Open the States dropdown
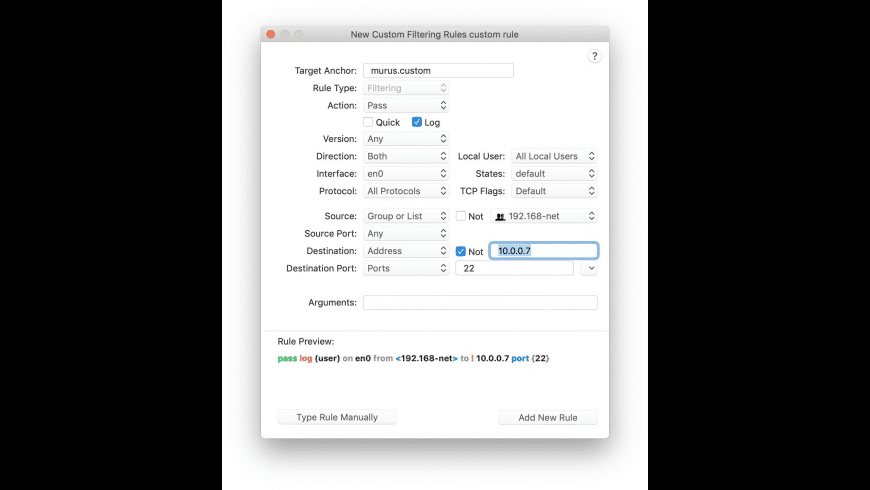This screenshot has height=490, width=870. [554, 174]
